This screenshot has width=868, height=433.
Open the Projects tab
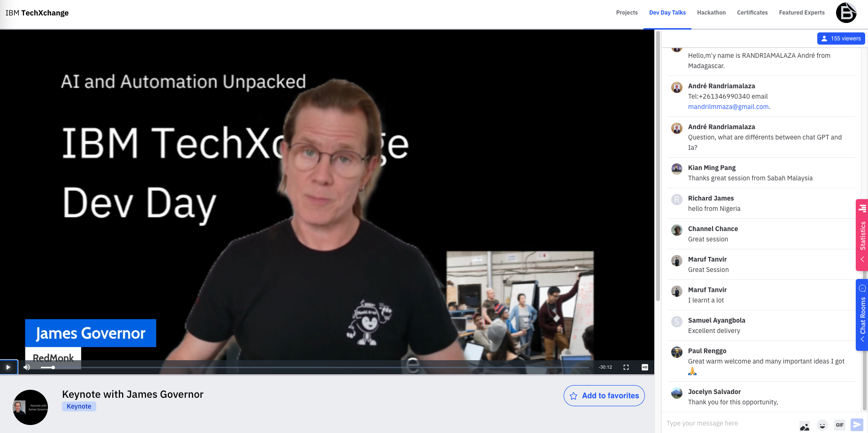(627, 13)
